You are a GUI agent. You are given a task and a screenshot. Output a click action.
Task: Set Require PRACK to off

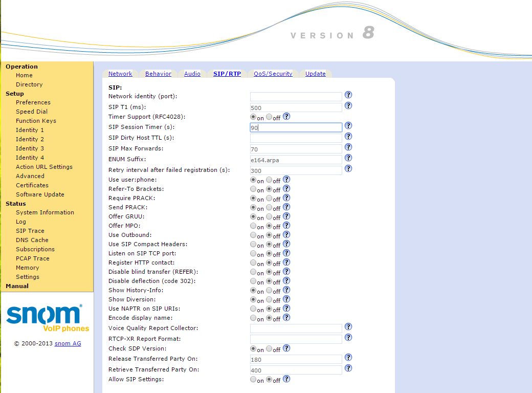point(269,198)
